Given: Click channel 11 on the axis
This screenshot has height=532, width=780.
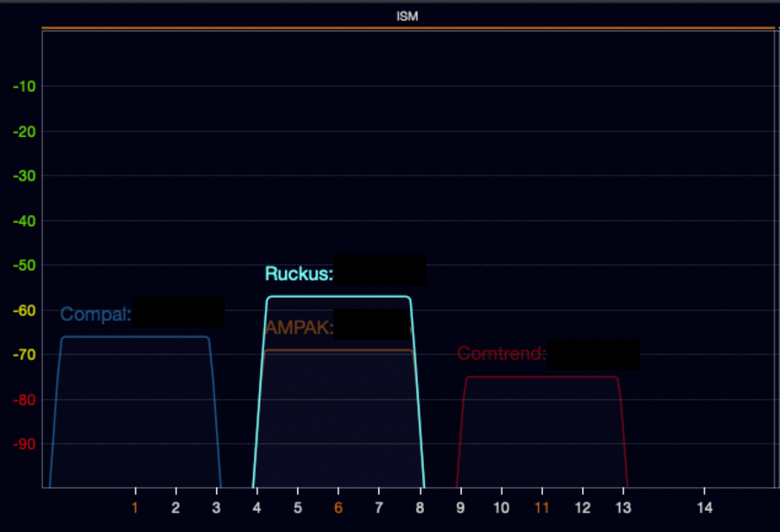Looking at the screenshot, I should coord(542,508).
